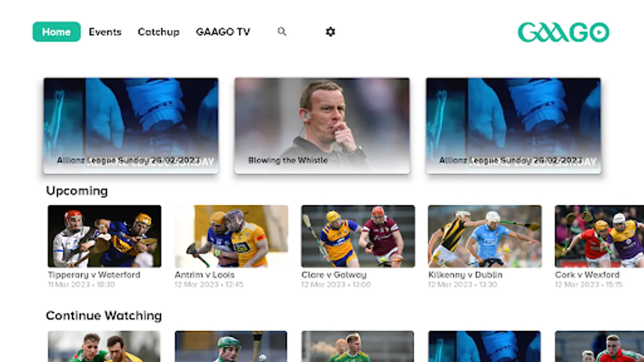Click the "12 Mar 2023 - 12:45" date text
Image resolution: width=644 pixels, height=362 pixels.
pos(209,284)
